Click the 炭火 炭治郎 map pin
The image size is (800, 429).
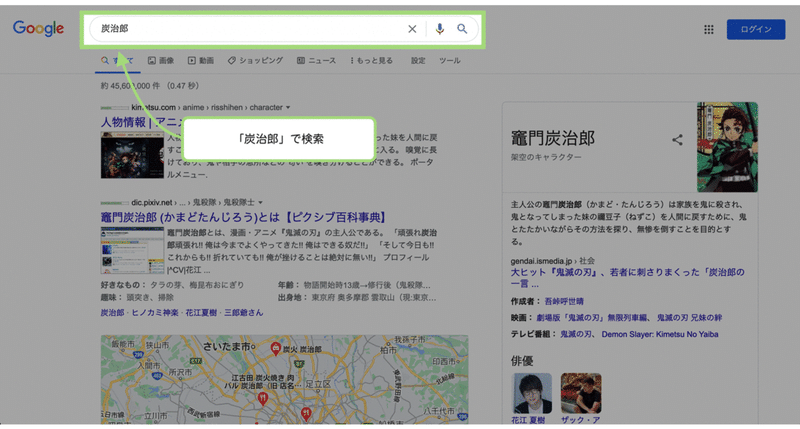click(x=276, y=349)
